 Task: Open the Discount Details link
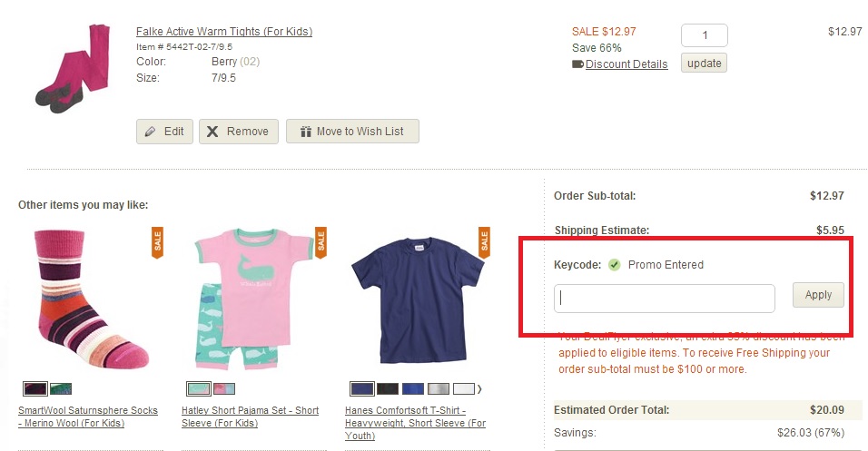click(626, 64)
